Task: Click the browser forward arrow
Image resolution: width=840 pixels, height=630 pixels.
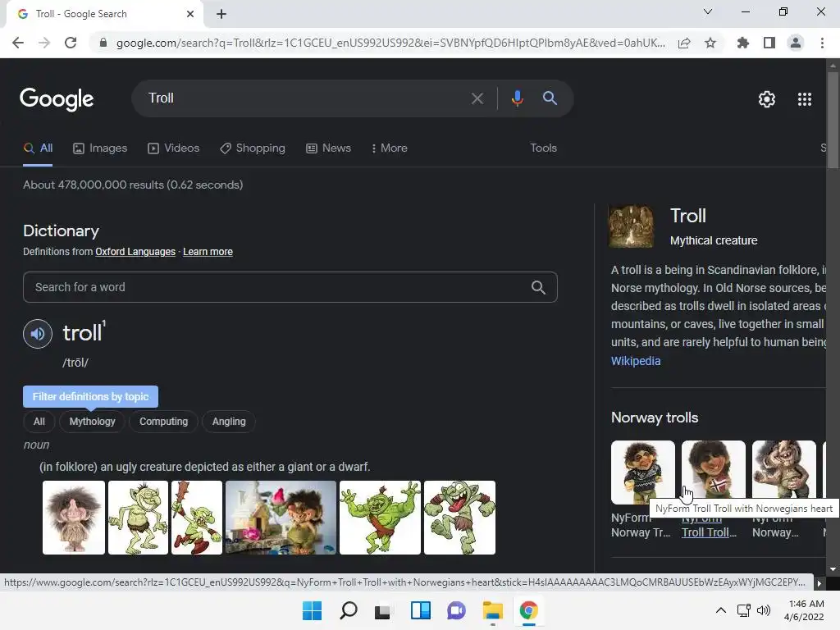Action: coord(44,43)
